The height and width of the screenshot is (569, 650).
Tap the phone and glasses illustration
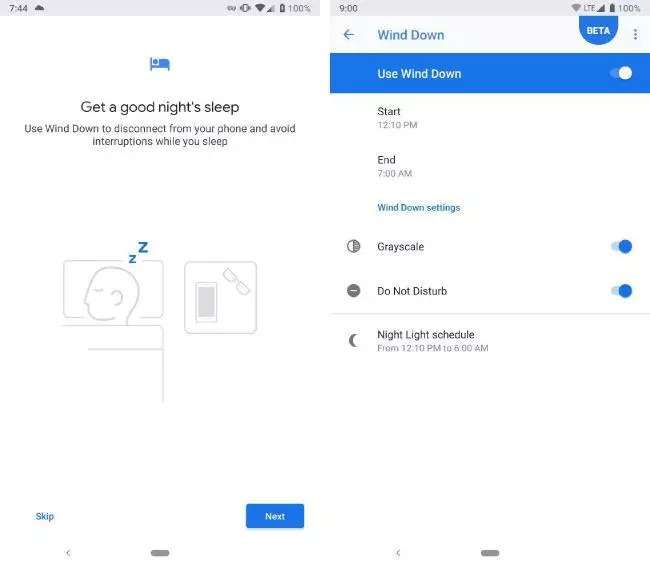tap(221, 297)
